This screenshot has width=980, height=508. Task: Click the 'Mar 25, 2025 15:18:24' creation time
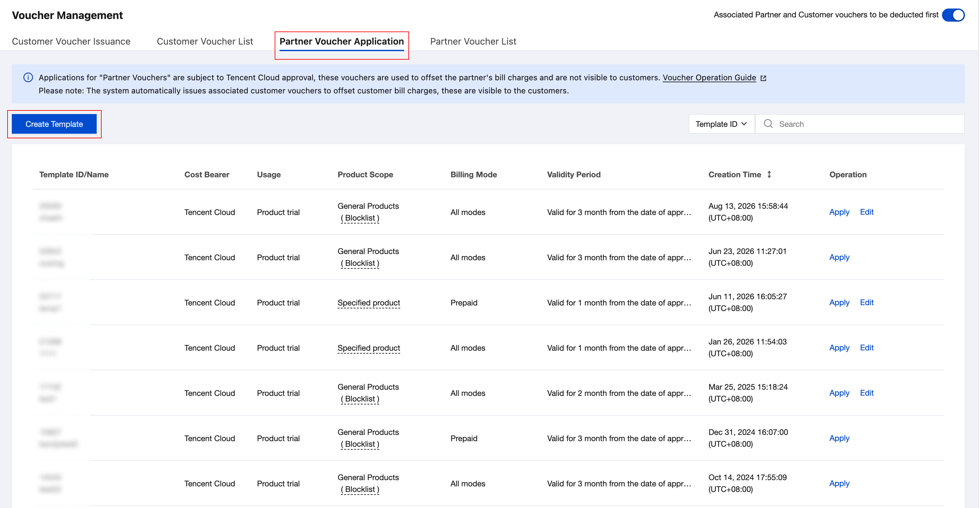click(748, 387)
